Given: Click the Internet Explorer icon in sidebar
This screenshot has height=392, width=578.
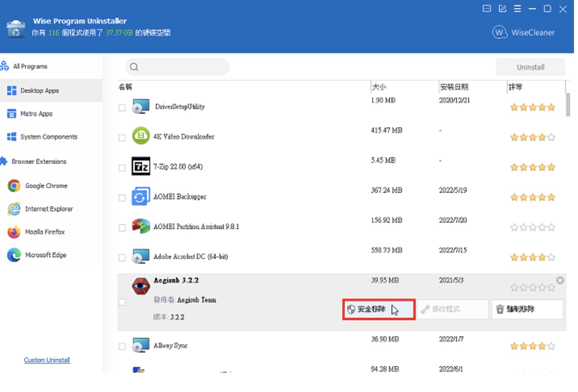Looking at the screenshot, I should [14, 209].
